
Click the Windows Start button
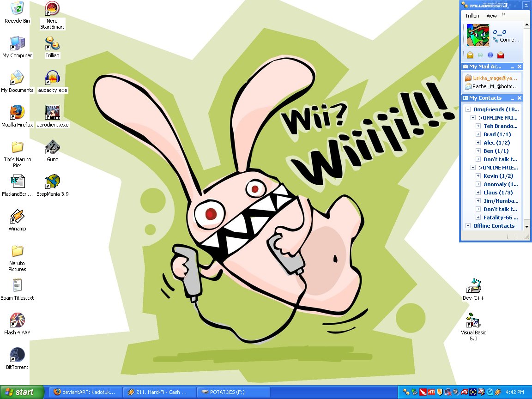[x=20, y=392]
